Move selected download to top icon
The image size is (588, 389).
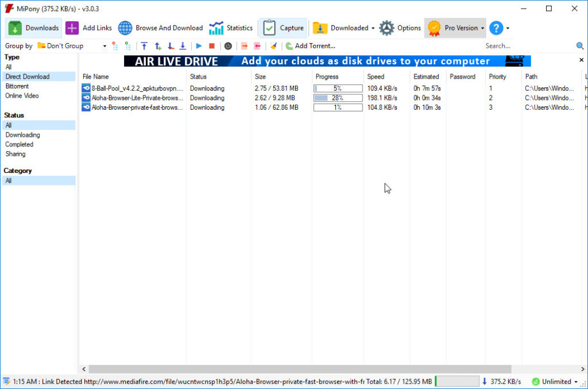tap(144, 46)
